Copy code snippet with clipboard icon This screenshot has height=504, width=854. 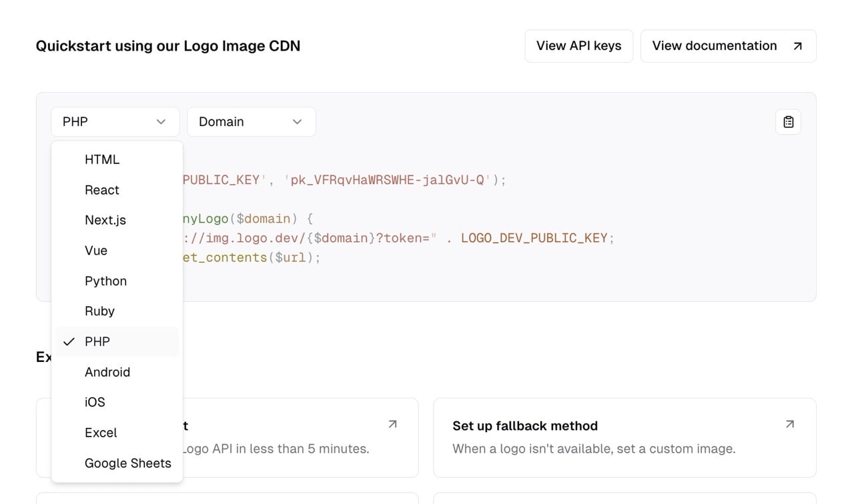(x=788, y=122)
